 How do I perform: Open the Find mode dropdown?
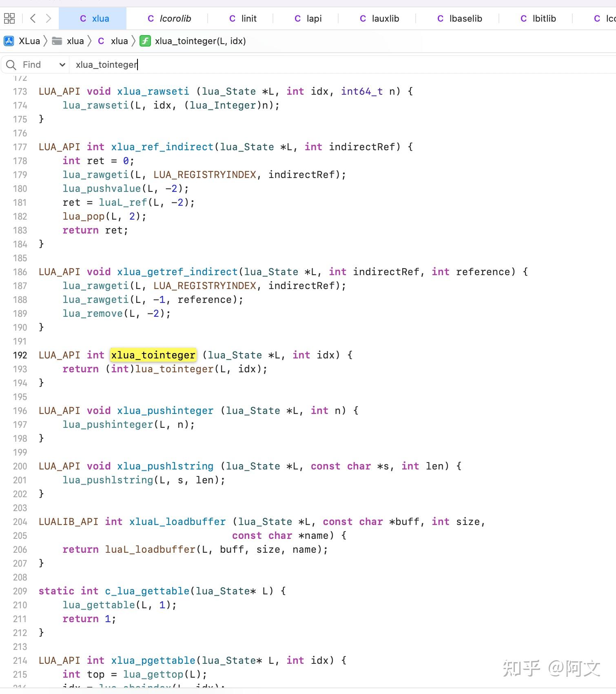tap(44, 65)
